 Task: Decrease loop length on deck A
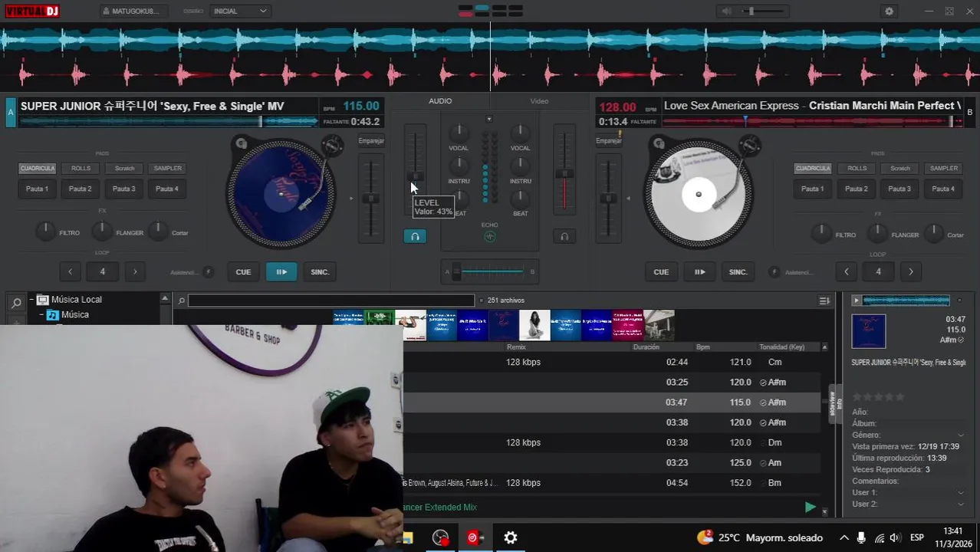coord(70,271)
